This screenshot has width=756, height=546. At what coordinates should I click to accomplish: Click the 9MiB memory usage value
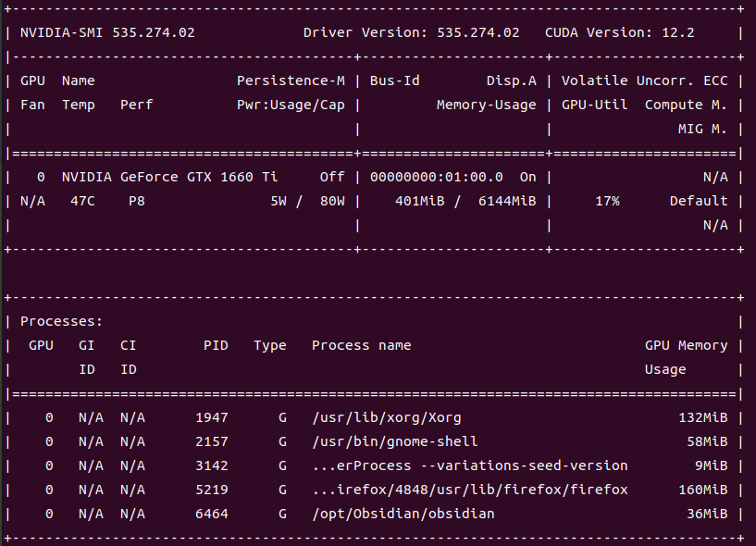coord(711,465)
